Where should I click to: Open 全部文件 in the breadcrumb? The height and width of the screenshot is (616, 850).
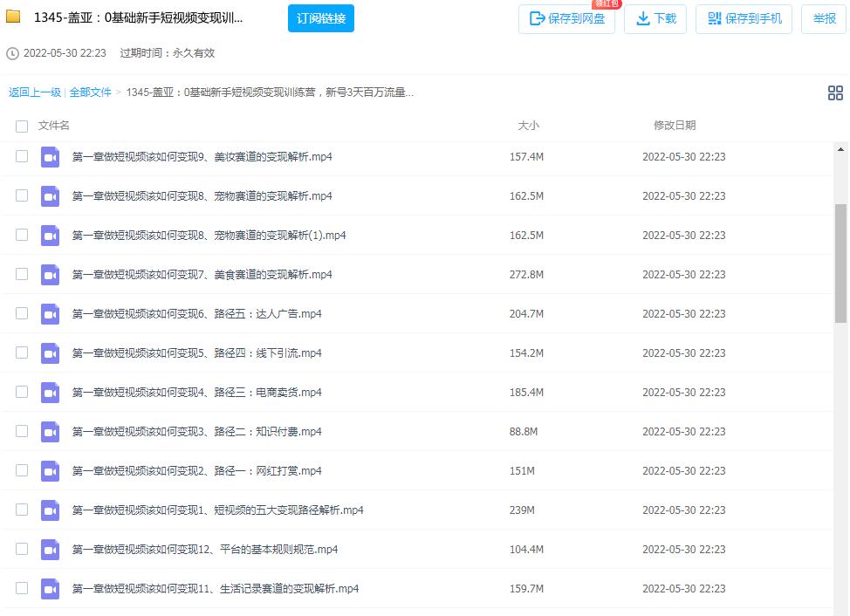click(x=91, y=92)
